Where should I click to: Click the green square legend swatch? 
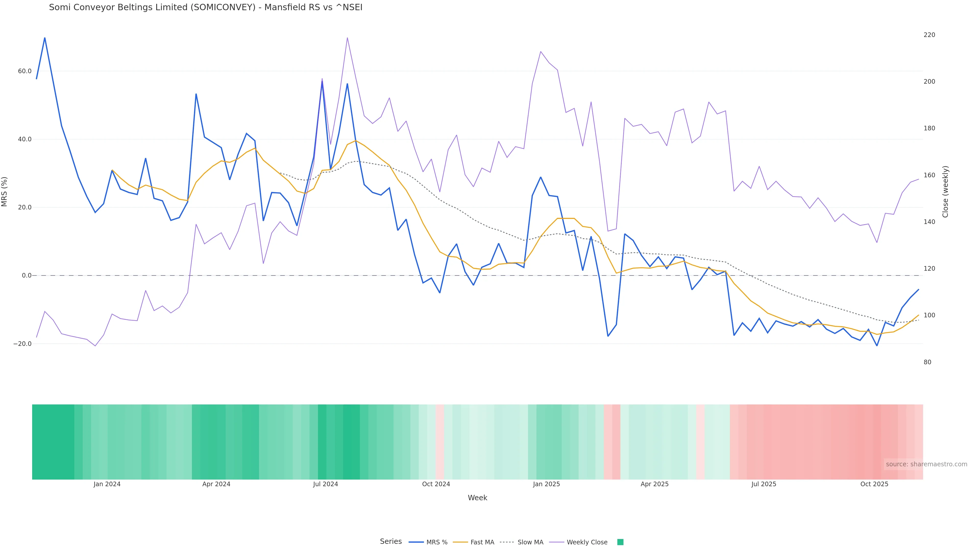coord(620,542)
